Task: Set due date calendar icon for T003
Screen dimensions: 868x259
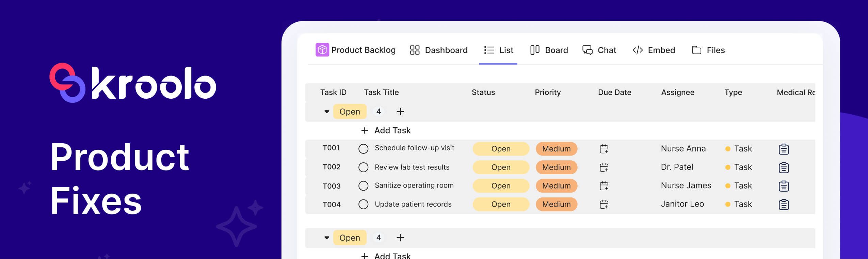Action: click(x=604, y=185)
